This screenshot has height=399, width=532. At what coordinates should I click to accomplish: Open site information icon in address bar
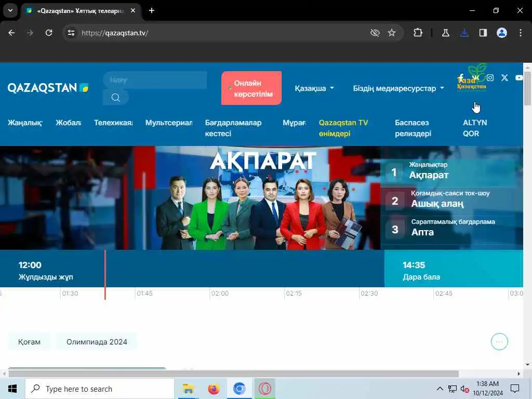[71, 33]
